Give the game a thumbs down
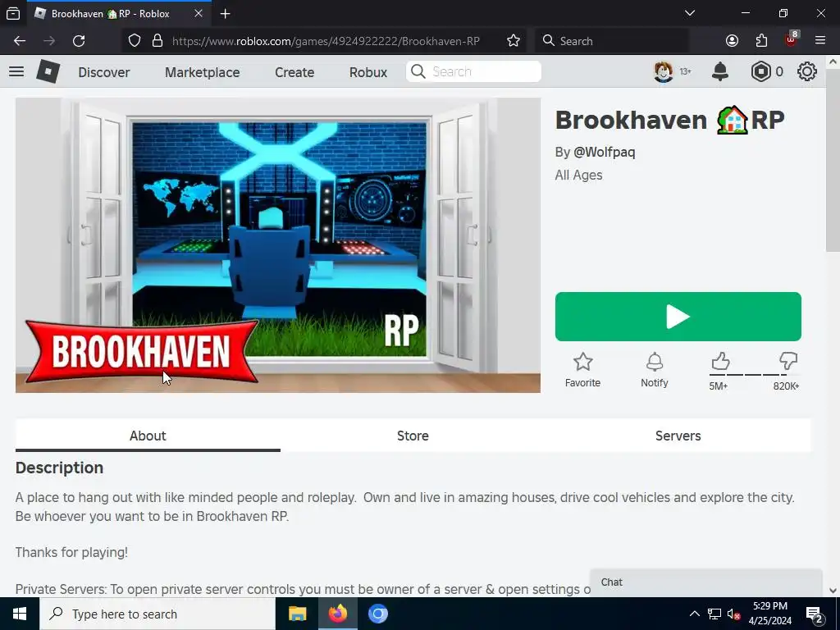 788,361
